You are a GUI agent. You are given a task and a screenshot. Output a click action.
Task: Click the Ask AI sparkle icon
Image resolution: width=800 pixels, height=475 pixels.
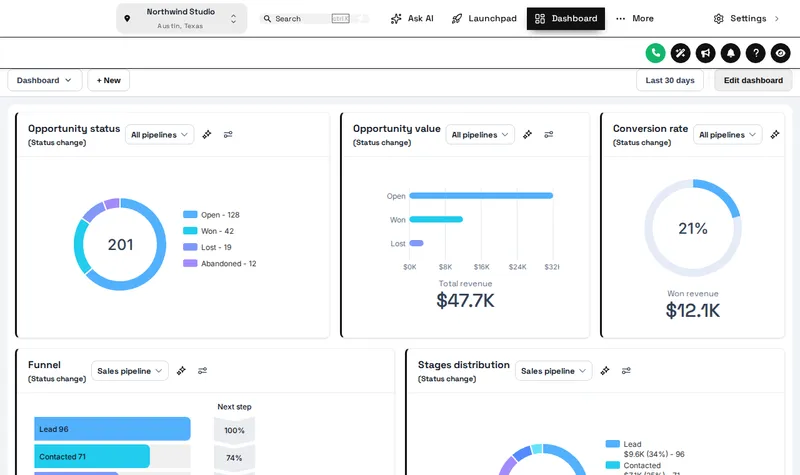coord(396,19)
